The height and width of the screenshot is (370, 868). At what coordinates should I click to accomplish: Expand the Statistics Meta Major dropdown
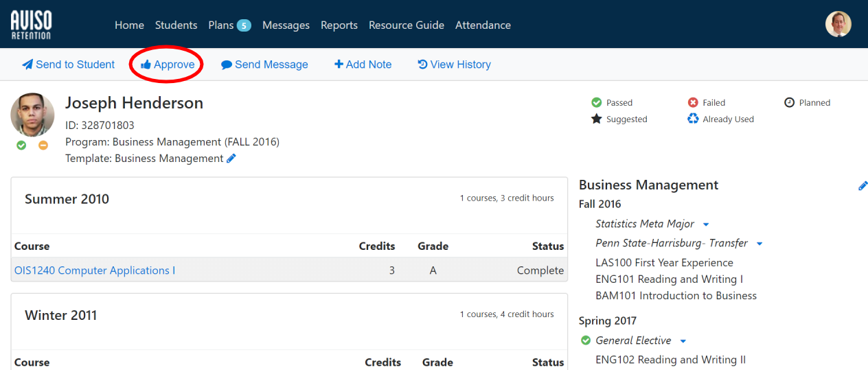pyautogui.click(x=706, y=224)
